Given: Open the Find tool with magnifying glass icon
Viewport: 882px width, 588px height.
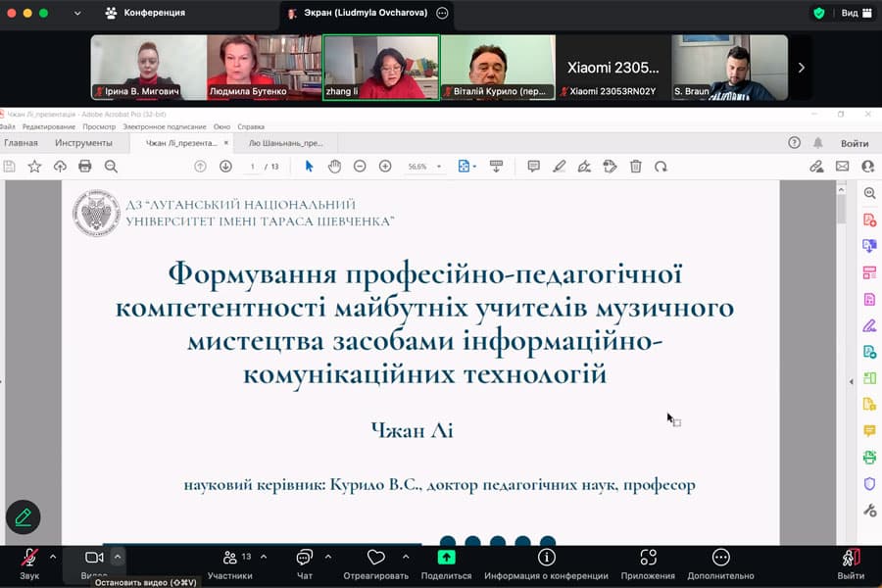Looking at the screenshot, I should coord(111,166).
